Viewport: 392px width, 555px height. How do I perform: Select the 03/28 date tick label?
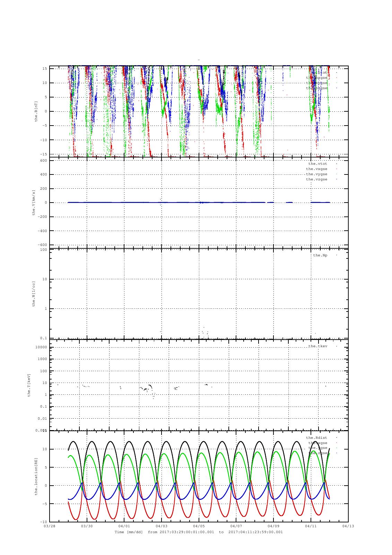(x=50, y=526)
